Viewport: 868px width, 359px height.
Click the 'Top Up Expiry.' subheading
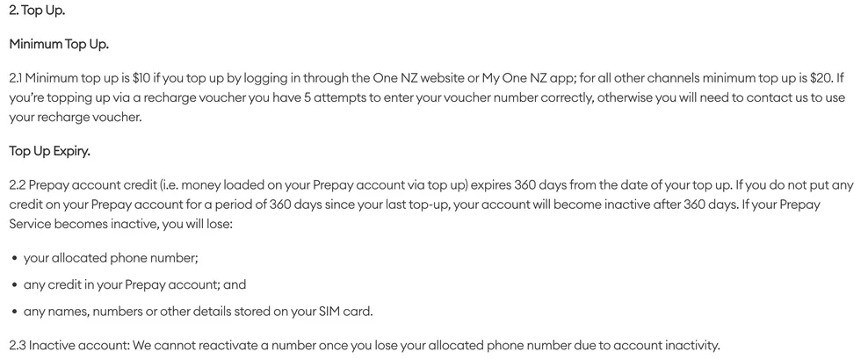coord(49,151)
